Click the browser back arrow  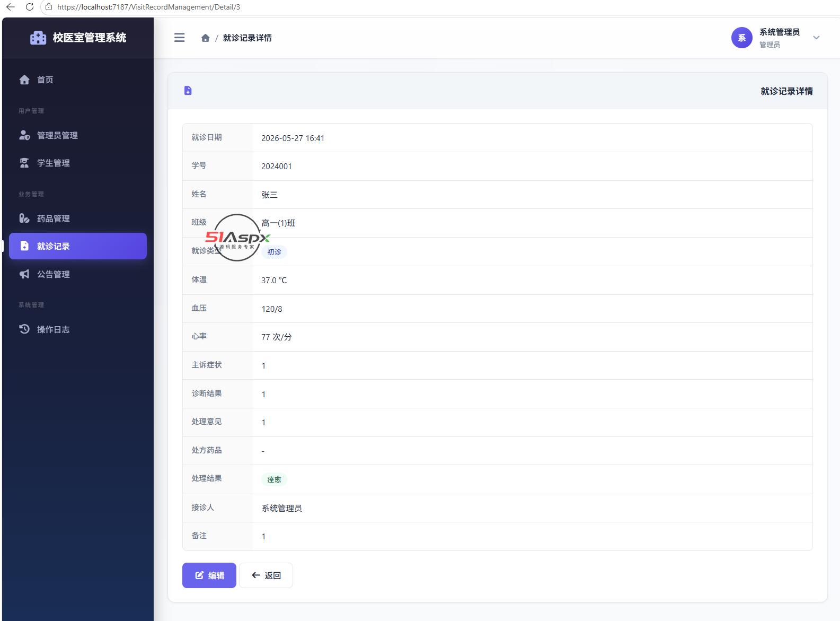(11, 7)
